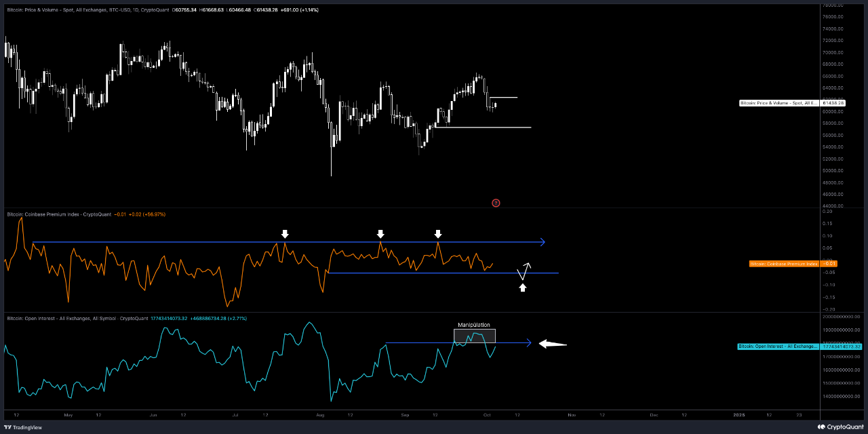Select the red circled alert marker below the candles
This screenshot has height=434, width=868.
click(496, 203)
